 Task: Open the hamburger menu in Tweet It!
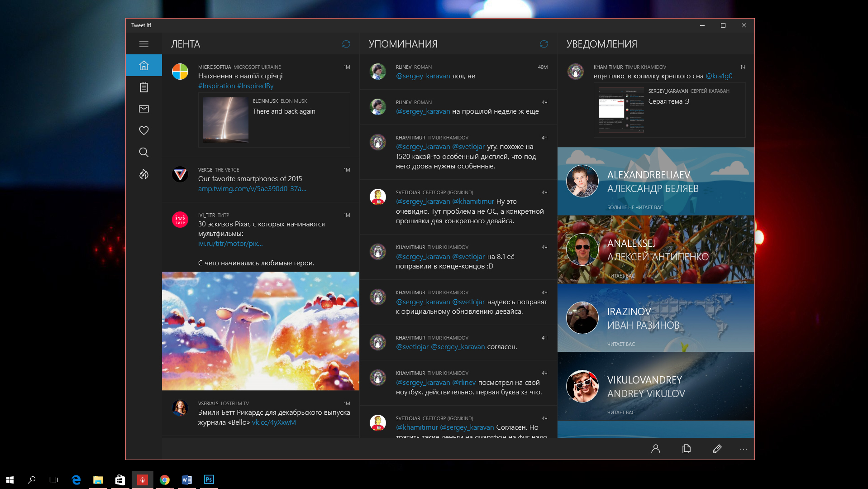[144, 44]
